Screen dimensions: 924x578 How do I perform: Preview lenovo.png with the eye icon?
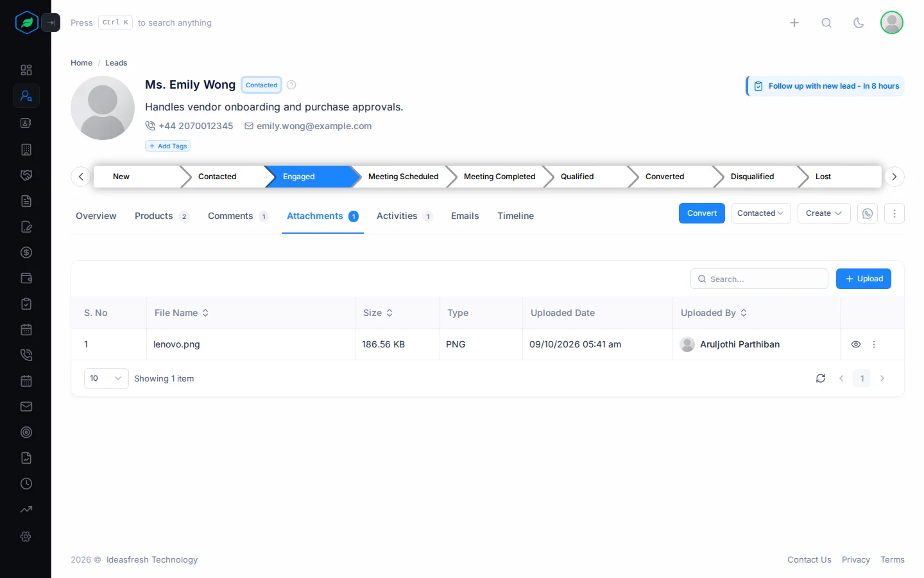click(856, 344)
